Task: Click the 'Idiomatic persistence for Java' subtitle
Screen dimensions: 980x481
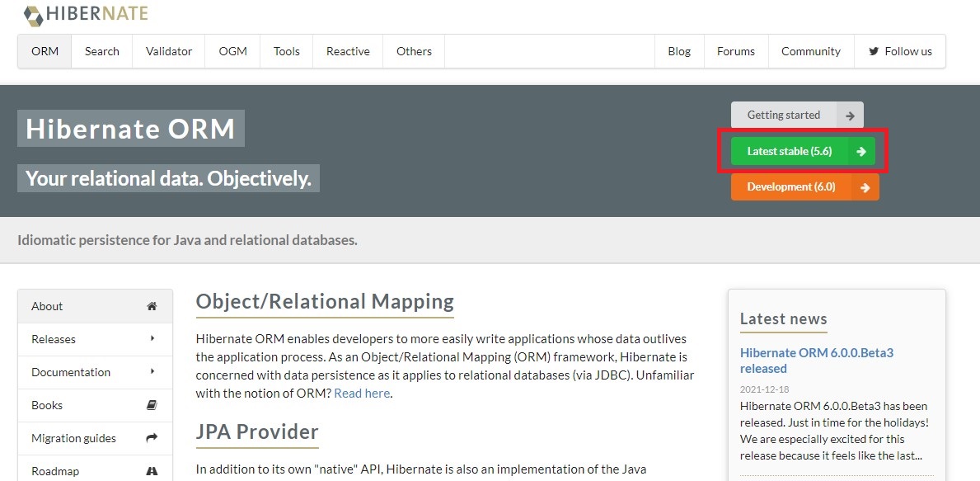Action: 187,240
